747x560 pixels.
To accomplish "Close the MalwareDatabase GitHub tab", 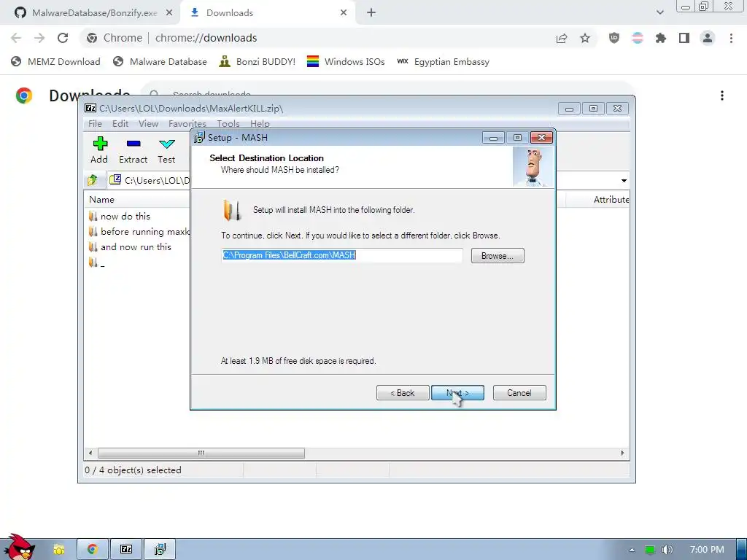I will point(169,13).
